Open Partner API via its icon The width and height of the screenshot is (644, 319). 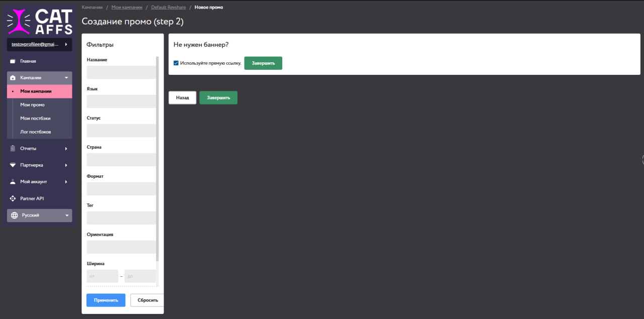pos(13,198)
